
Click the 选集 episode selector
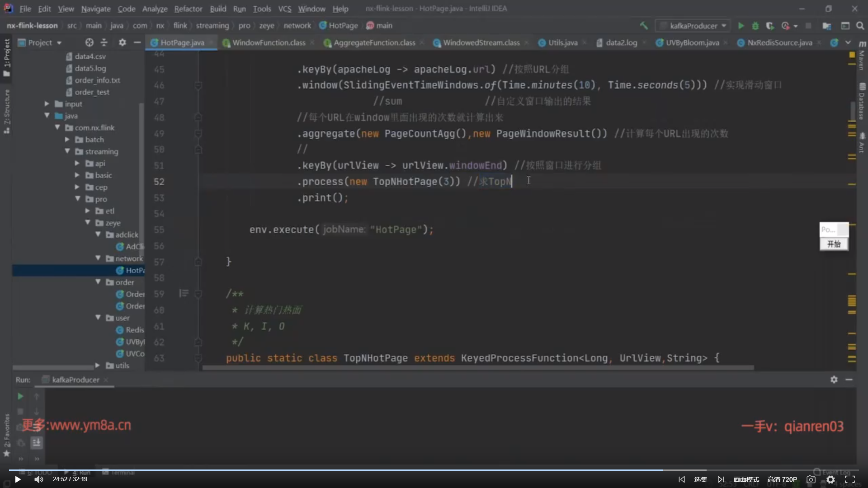(700, 479)
